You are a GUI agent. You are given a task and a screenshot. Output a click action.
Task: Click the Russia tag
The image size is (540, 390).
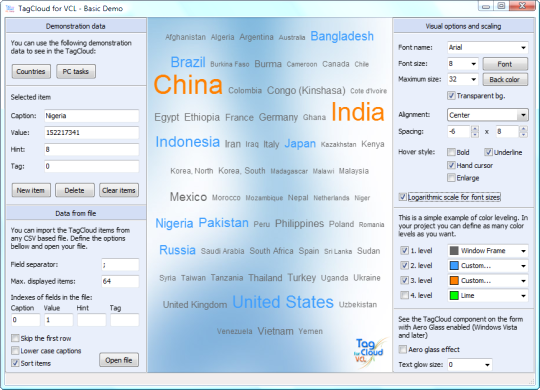[x=177, y=250]
